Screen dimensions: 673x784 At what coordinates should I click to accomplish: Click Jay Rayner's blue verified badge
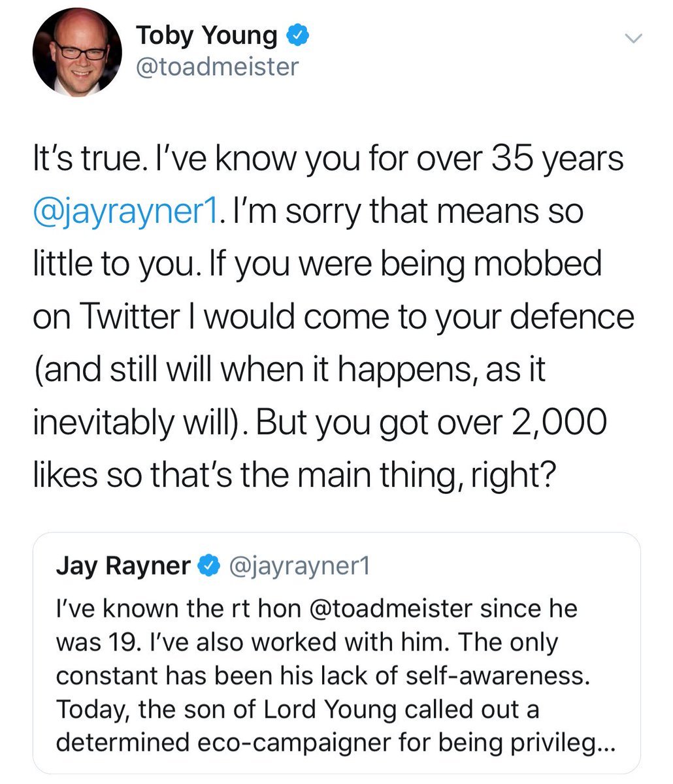(x=208, y=566)
